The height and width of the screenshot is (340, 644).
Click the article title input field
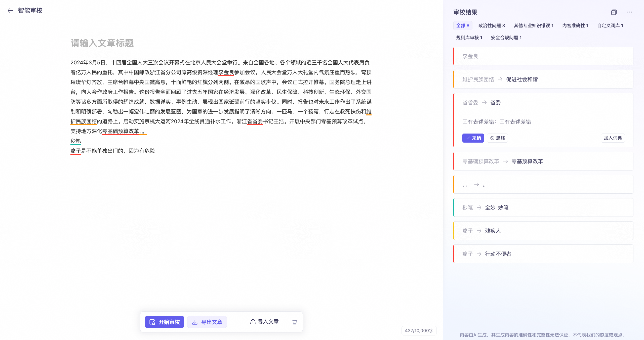point(102,43)
